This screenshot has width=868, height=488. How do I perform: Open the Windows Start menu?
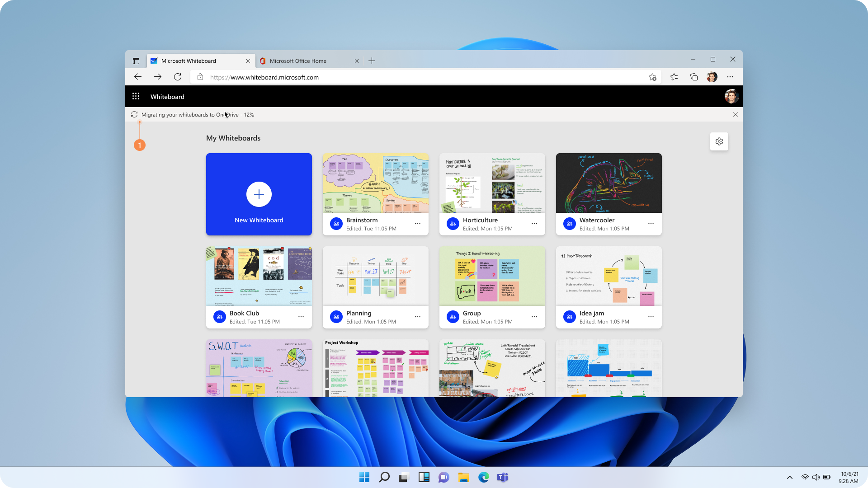point(364,477)
